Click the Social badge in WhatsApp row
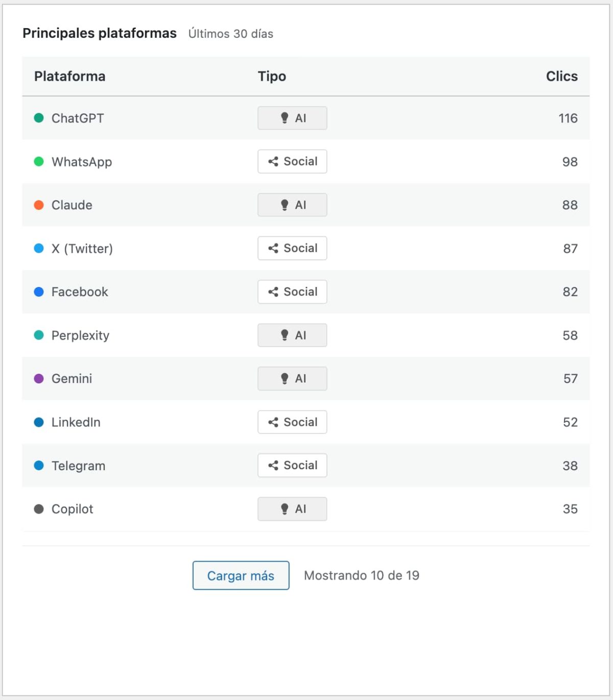 tap(292, 161)
